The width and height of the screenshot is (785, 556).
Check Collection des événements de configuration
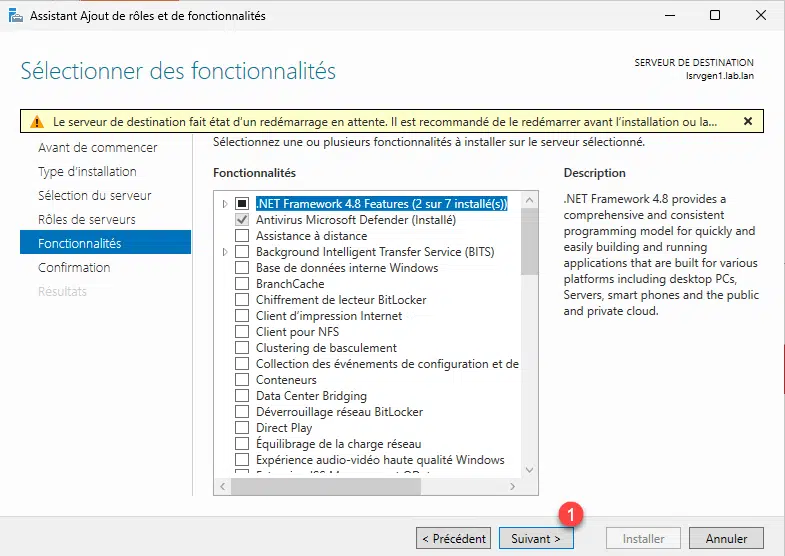pyautogui.click(x=242, y=364)
